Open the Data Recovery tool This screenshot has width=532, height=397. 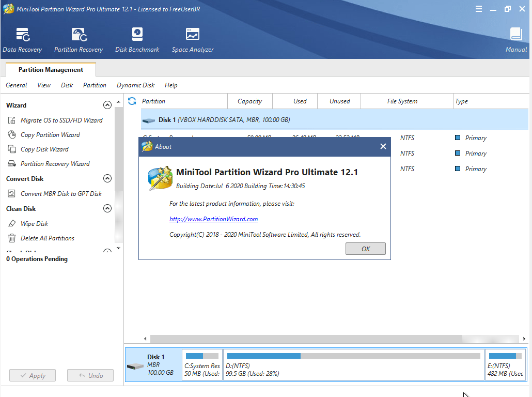tap(22, 40)
